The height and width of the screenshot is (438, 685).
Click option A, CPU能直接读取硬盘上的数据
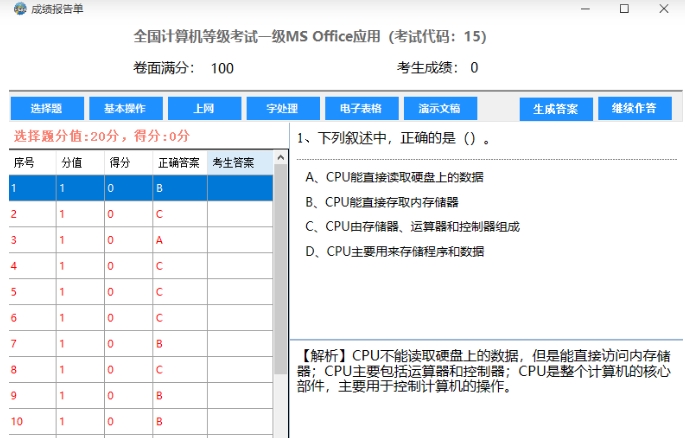(394, 177)
